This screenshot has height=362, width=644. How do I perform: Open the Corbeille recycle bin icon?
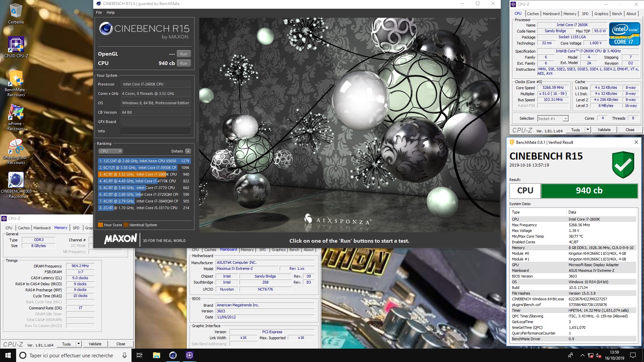(16, 13)
